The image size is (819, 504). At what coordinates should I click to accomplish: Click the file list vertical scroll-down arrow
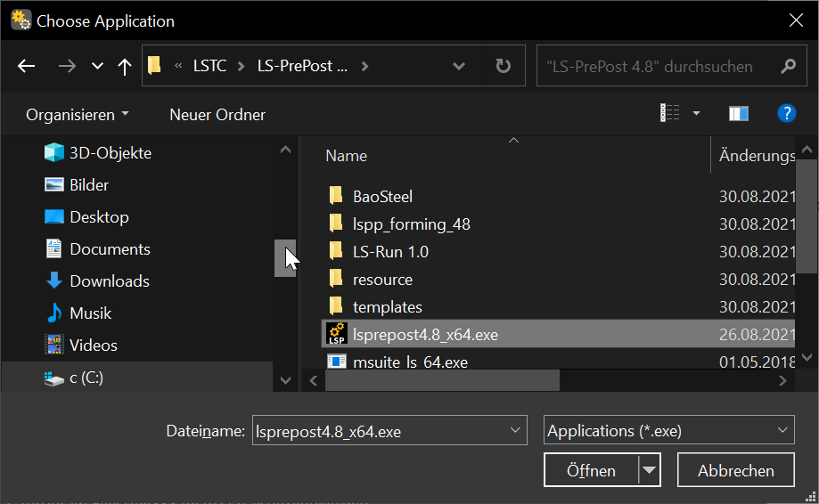pos(807,357)
